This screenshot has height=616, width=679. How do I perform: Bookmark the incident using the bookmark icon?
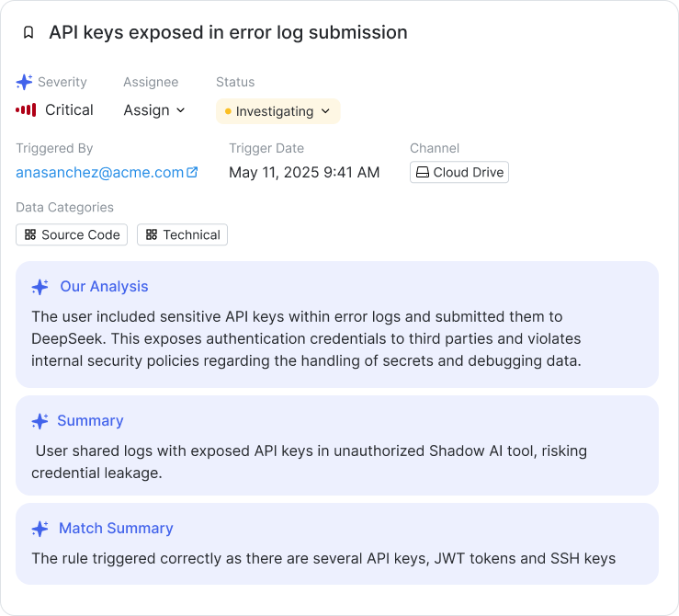[28, 32]
